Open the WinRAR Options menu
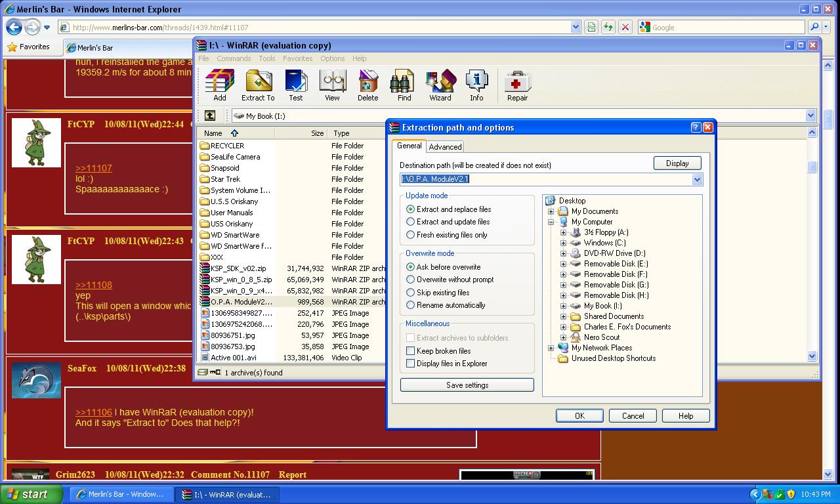This screenshot has width=840, height=504. click(x=333, y=58)
